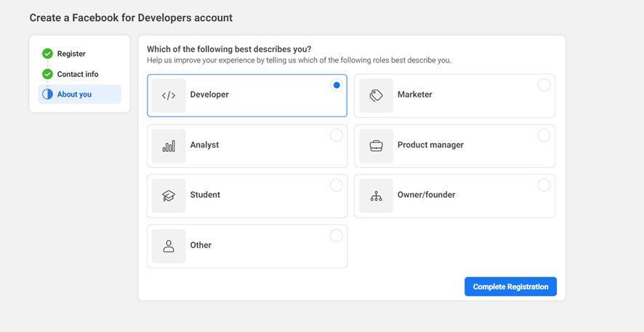
Task: Select the Owner/founder radio button
Action: pyautogui.click(x=544, y=185)
